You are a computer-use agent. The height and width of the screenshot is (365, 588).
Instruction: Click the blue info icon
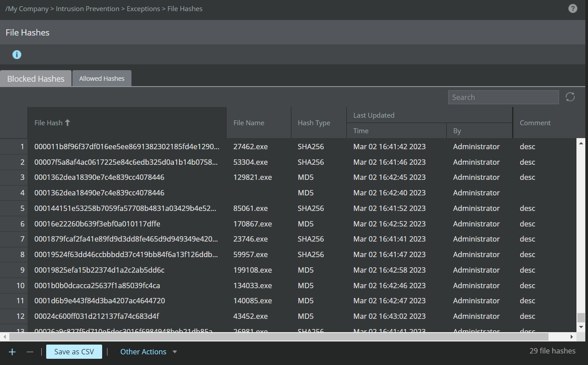coord(17,55)
